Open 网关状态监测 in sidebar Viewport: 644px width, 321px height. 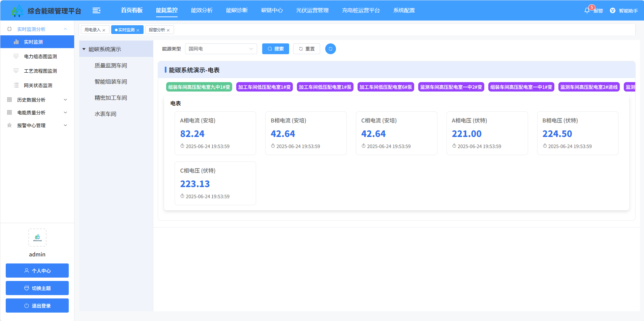click(38, 85)
